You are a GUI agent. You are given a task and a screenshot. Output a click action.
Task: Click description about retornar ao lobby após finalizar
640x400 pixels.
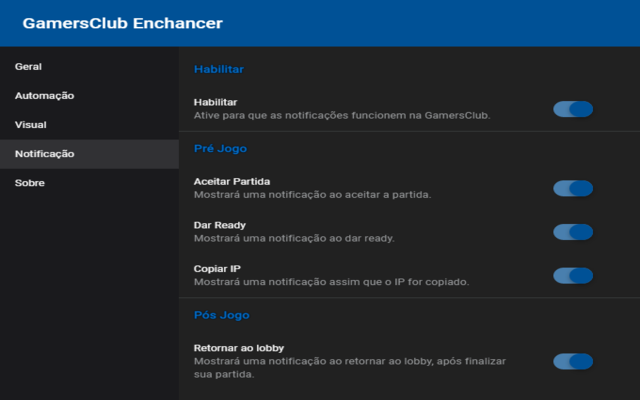350,368
